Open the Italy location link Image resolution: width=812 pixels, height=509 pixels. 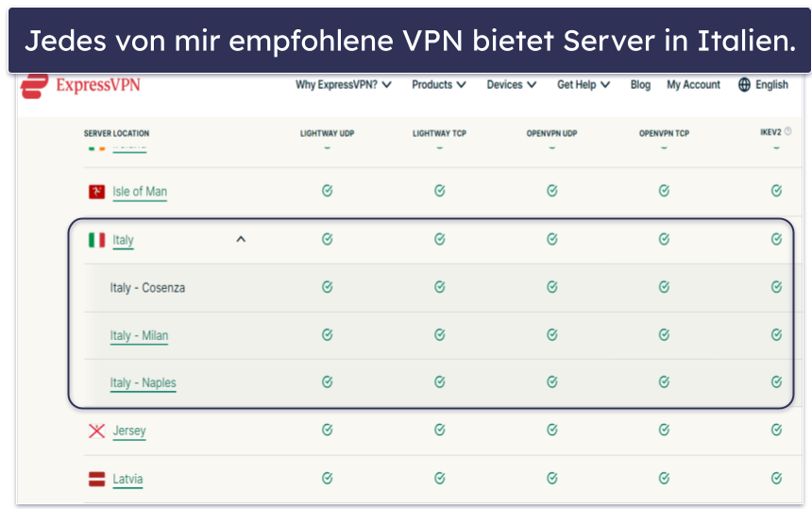point(124,240)
